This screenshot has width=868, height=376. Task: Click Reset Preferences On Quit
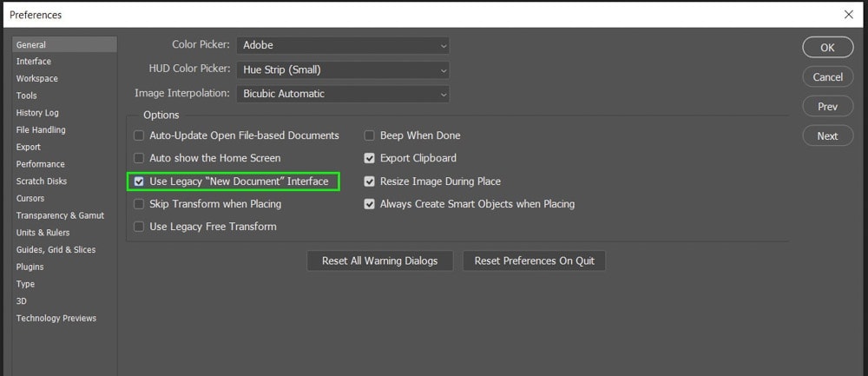click(534, 261)
